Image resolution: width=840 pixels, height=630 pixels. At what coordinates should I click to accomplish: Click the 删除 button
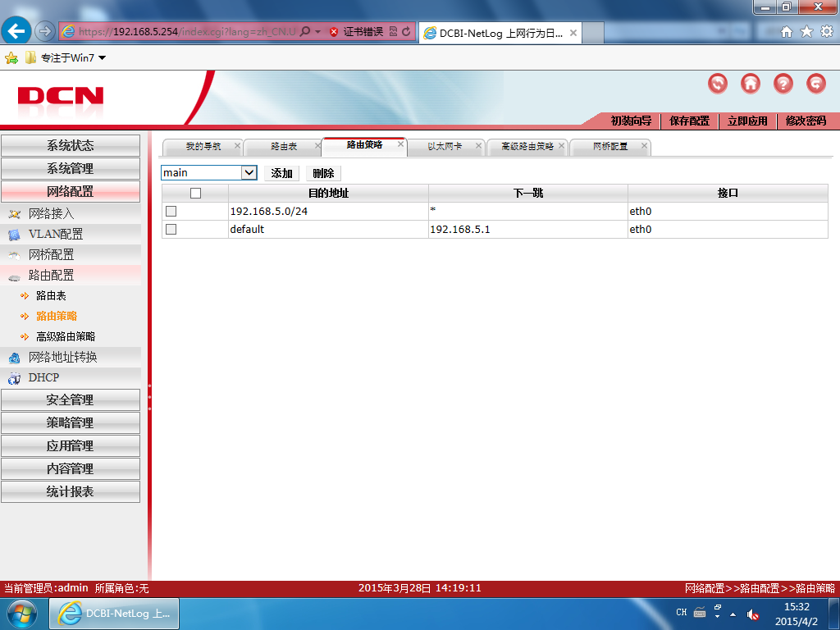tap(323, 173)
